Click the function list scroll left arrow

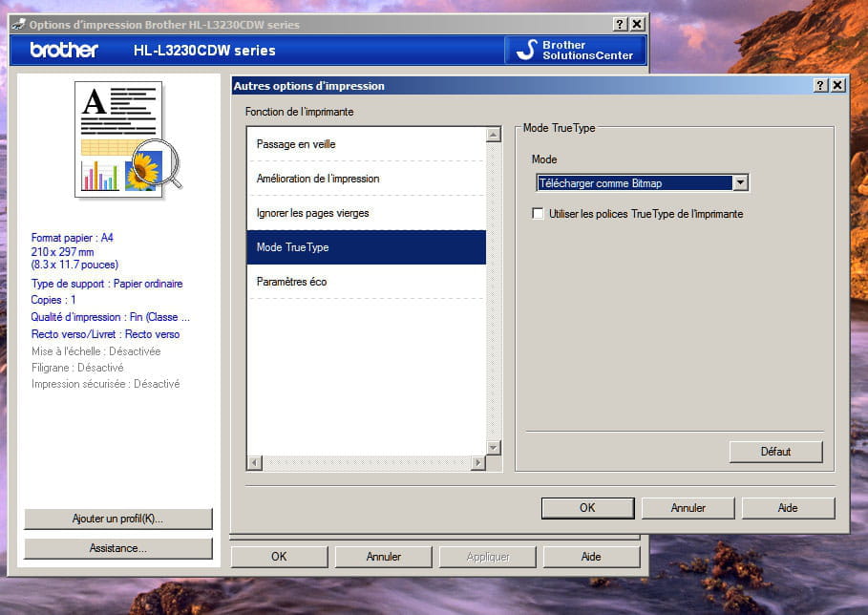[255, 462]
